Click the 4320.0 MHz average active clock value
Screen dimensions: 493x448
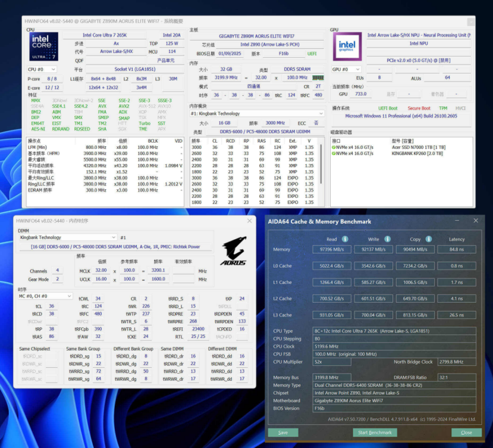click(x=95, y=166)
